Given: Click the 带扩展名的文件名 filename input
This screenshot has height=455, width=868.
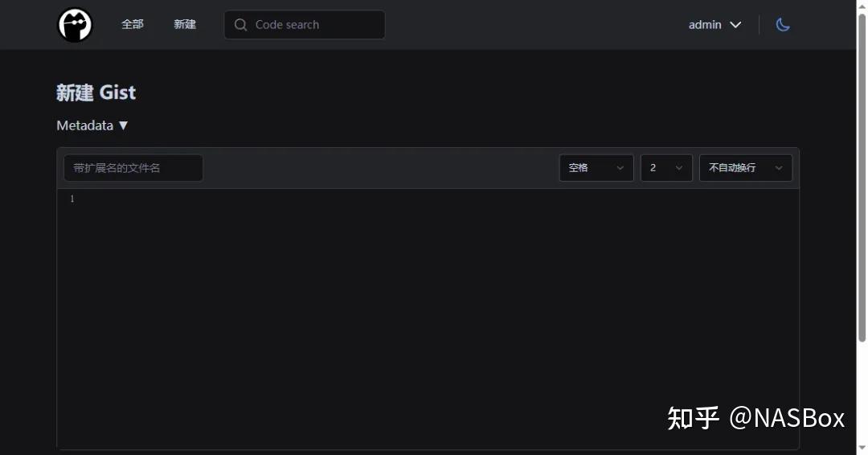Looking at the screenshot, I should pyautogui.click(x=133, y=168).
